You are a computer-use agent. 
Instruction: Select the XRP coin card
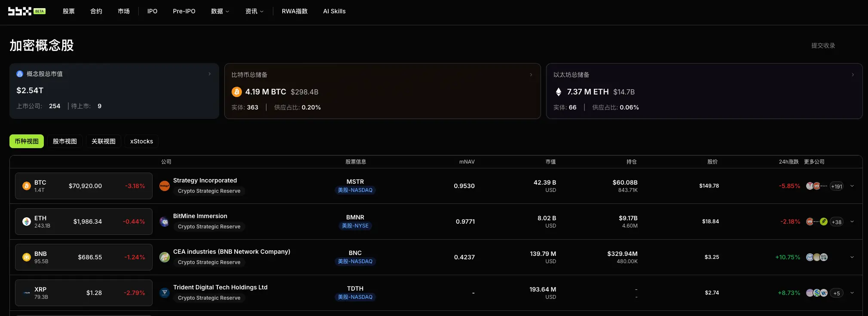point(84,293)
